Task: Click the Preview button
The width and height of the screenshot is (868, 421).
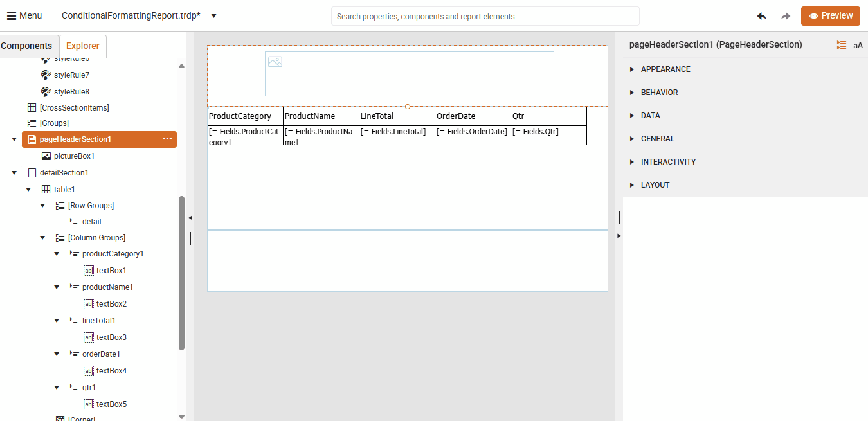Action: click(x=831, y=16)
